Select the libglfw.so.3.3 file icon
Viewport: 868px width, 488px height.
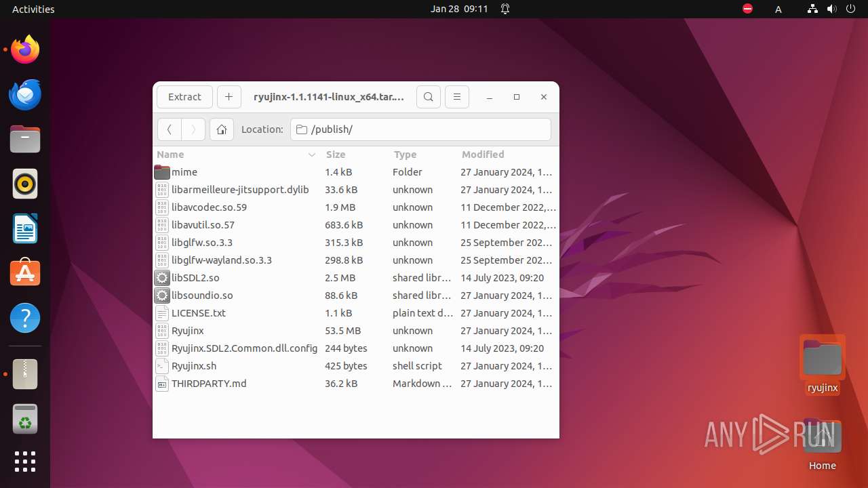(162, 243)
